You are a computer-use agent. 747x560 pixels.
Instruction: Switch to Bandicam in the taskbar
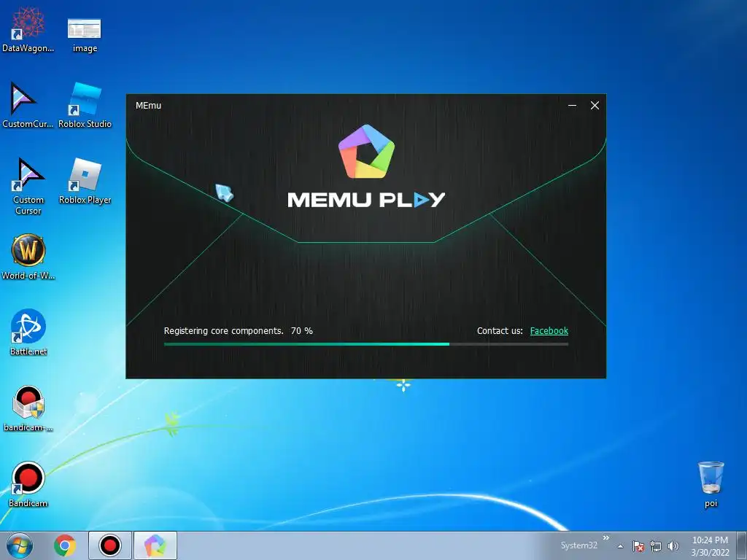[x=109, y=545]
